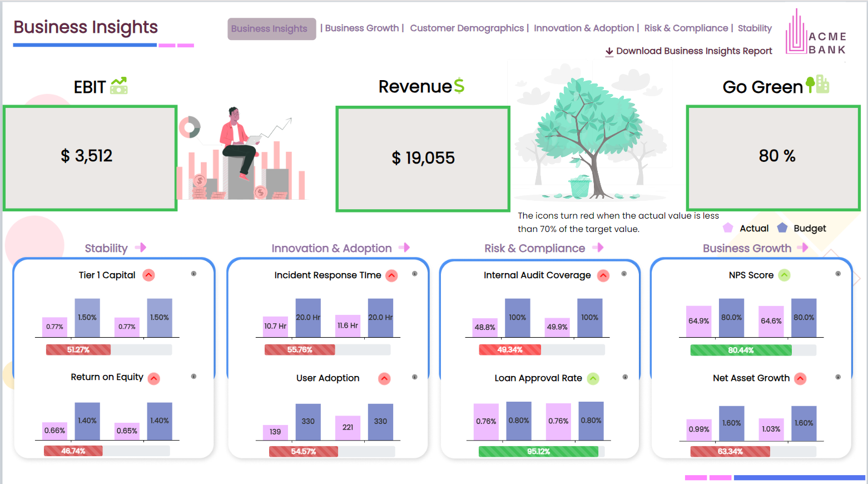The image size is (868, 484).
Task: Click the Budget legend swatch
Action: (x=782, y=228)
